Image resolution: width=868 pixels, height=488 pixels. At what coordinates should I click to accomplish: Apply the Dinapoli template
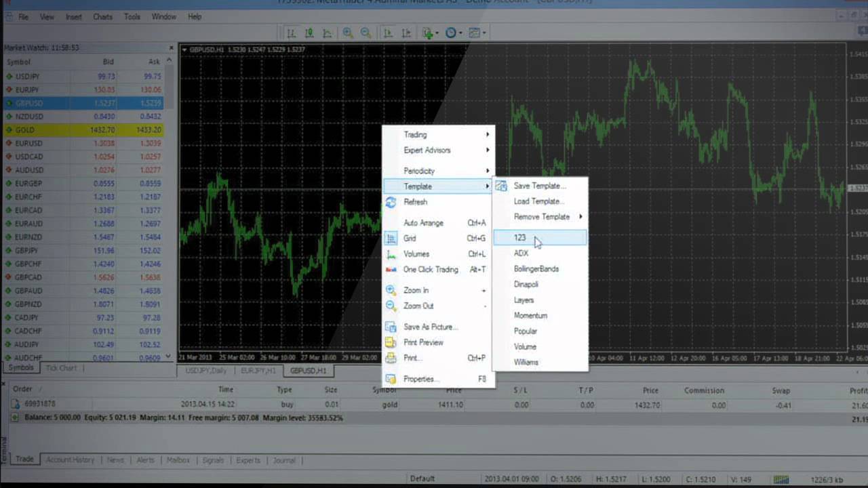540,285
